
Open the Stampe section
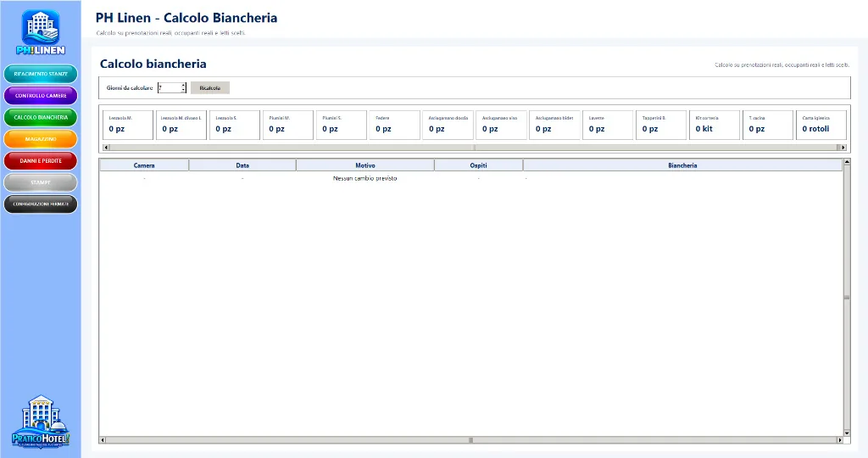[41, 182]
